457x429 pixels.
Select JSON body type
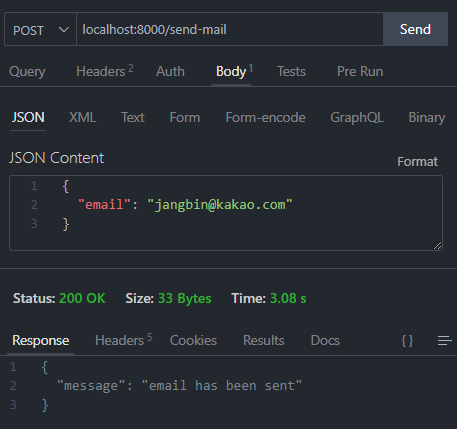(x=28, y=117)
